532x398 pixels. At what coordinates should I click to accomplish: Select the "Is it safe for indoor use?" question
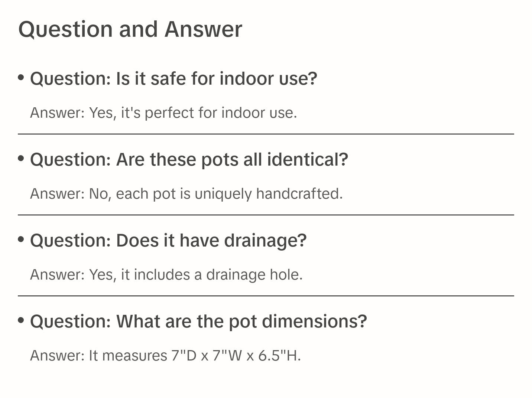coord(173,79)
